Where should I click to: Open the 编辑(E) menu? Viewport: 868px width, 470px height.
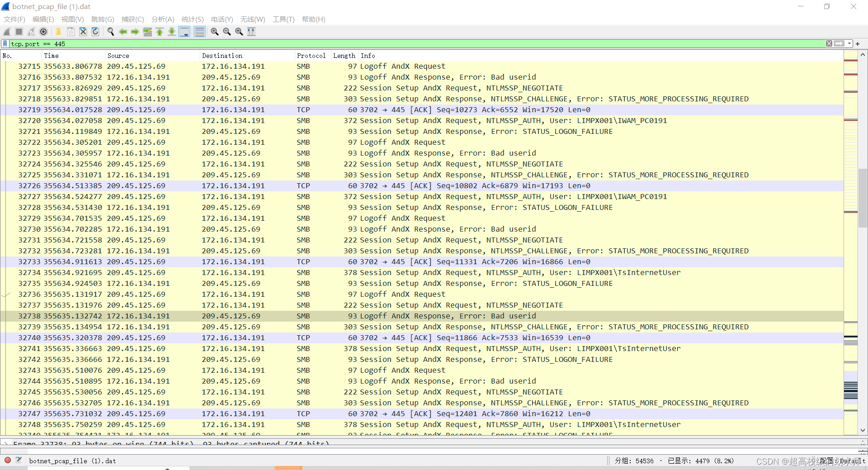[43, 19]
